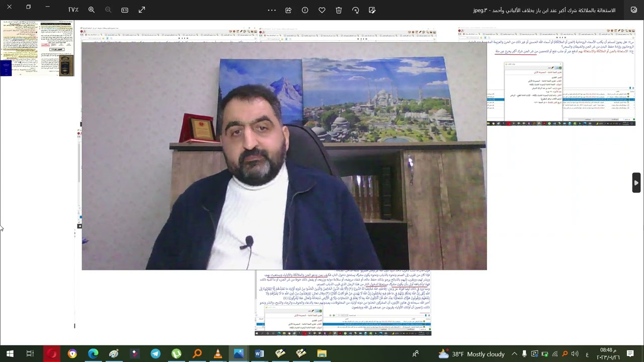The image size is (644, 362).
Task: Switch to Photos app in taskbar
Action: tap(238, 354)
